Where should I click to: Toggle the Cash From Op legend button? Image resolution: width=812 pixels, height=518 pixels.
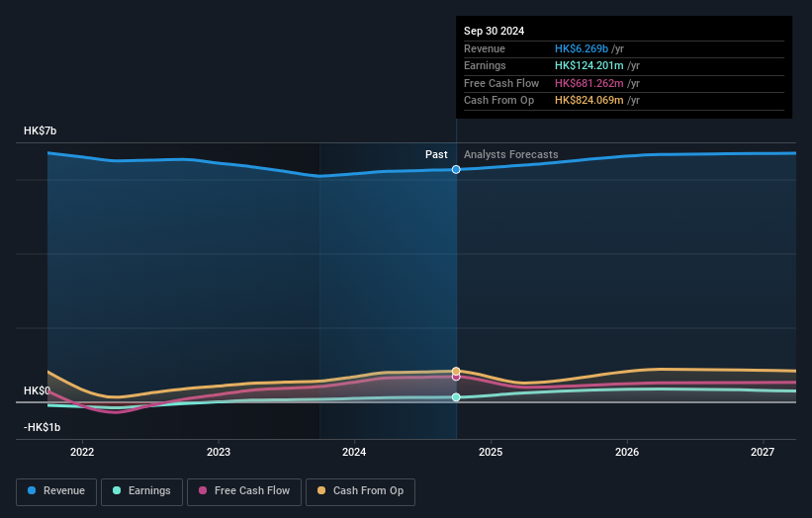360,491
